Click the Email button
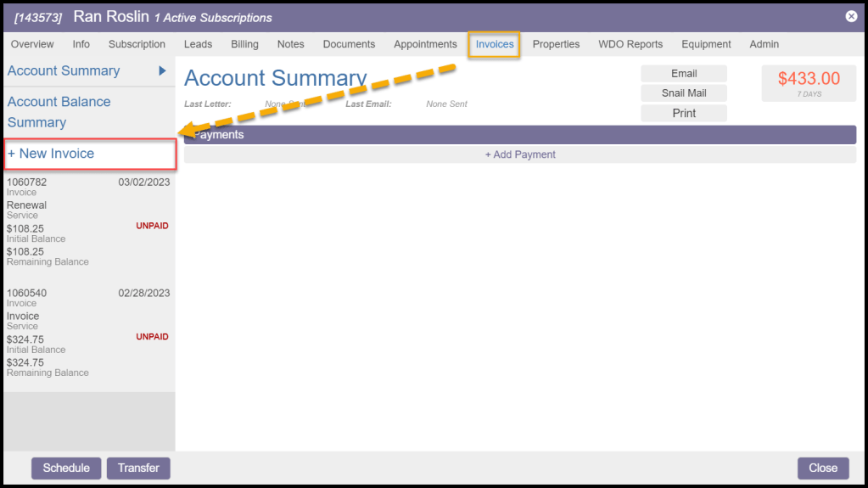 684,74
